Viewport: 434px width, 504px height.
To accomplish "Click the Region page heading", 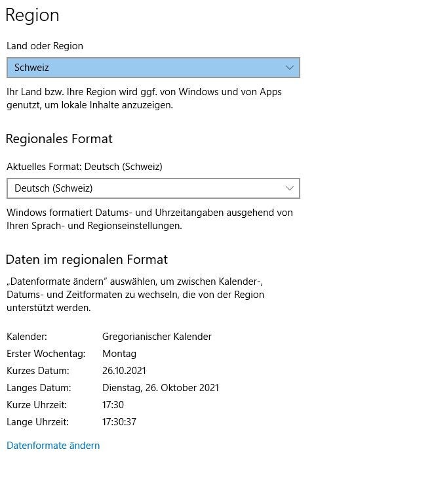I will click(32, 16).
